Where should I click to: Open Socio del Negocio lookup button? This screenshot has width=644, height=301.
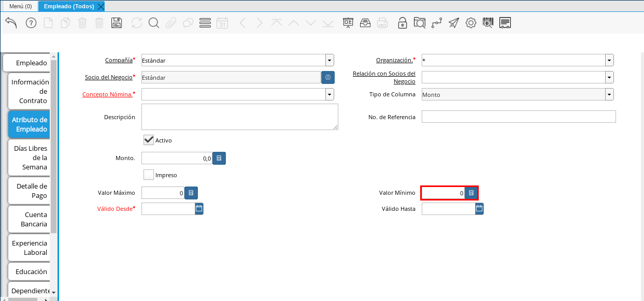click(328, 77)
